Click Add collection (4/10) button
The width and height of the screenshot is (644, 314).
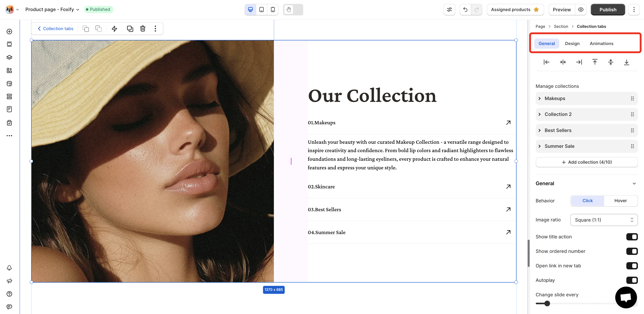586,162
